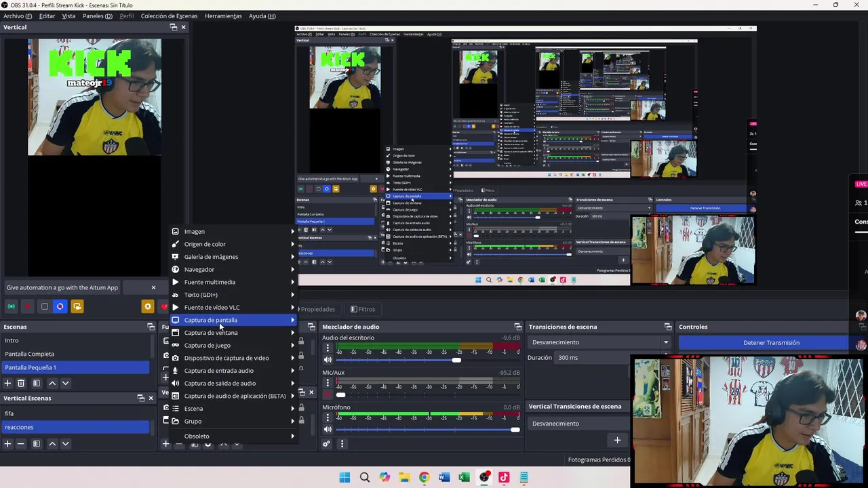The width and height of the screenshot is (868, 488).
Task: Open mixer options dots beside the gear
Action: [x=342, y=444]
